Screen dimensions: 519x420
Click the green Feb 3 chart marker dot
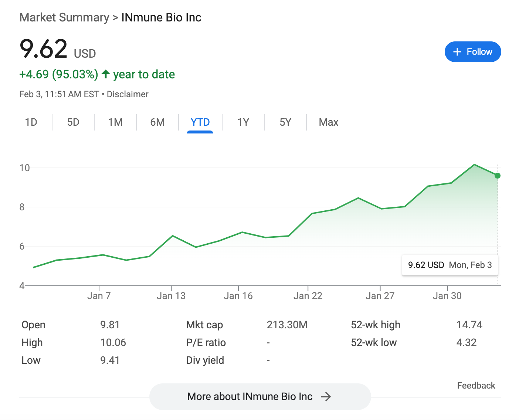(x=498, y=176)
